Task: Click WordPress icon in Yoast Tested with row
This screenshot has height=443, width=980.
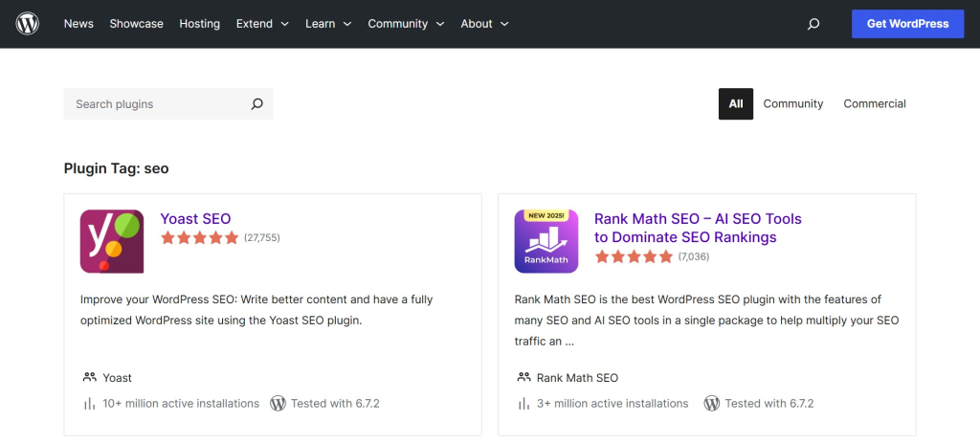Action: pos(278,403)
